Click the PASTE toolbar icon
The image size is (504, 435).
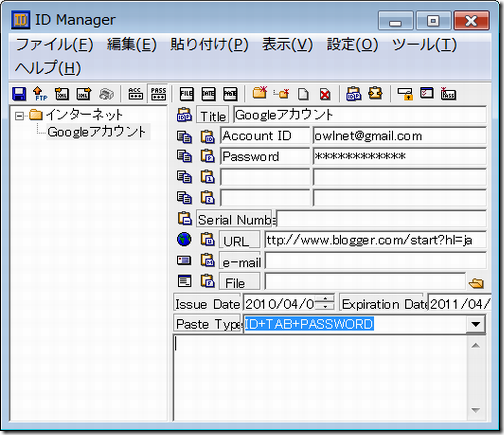pyautogui.click(x=230, y=94)
